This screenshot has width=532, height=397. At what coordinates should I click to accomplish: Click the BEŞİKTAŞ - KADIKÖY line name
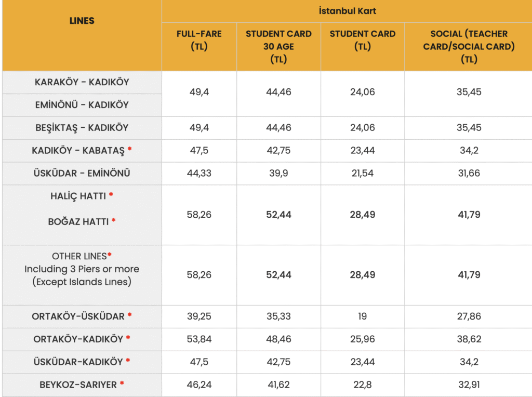coord(82,128)
